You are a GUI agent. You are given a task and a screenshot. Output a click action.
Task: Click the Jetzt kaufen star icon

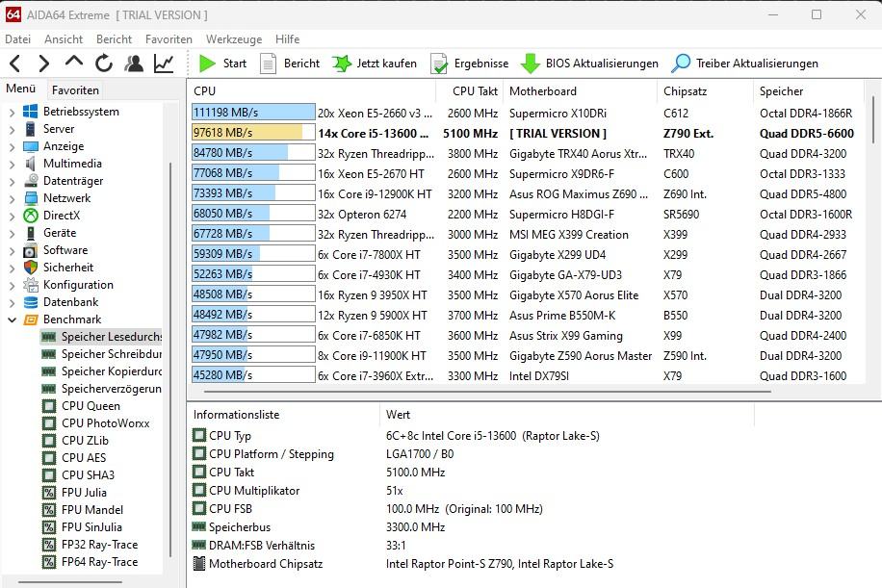click(x=342, y=64)
